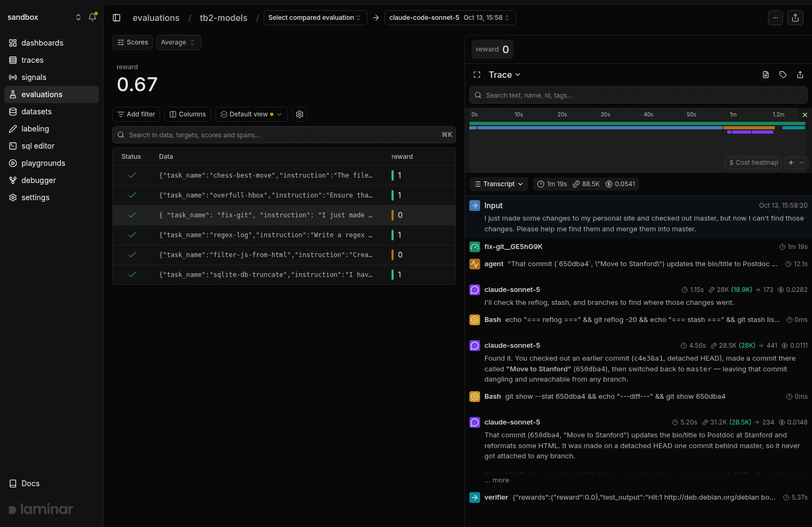Click the share icon in top bar
Image resolution: width=812 pixels, height=527 pixels.
pyautogui.click(x=795, y=18)
